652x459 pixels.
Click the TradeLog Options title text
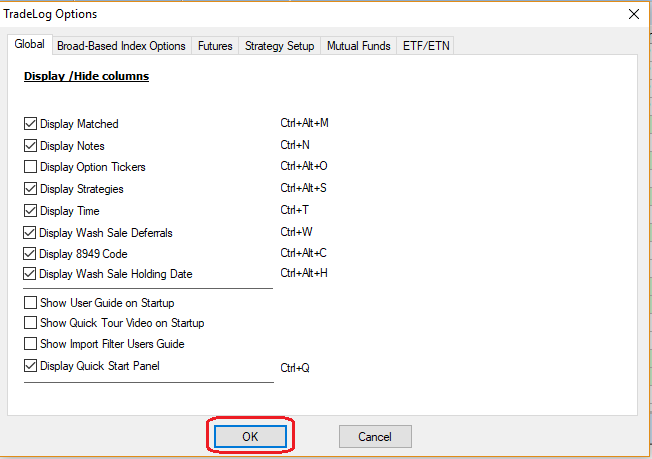pyautogui.click(x=50, y=14)
